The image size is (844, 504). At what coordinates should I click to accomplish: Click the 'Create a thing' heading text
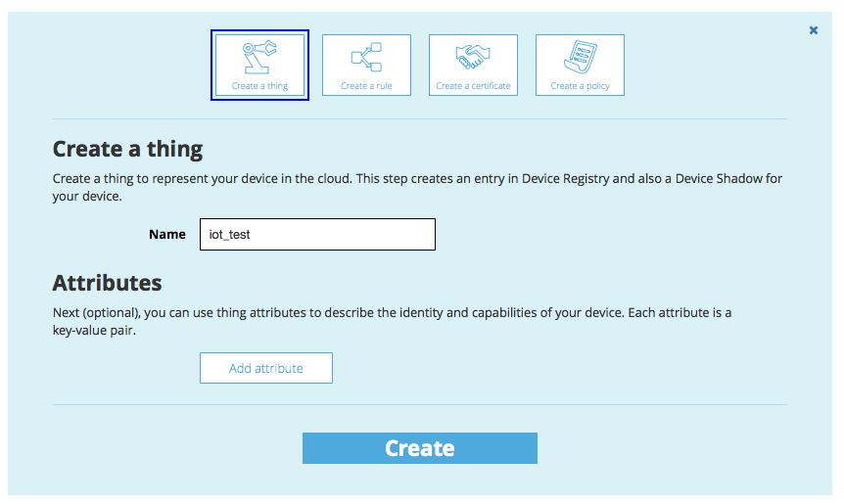click(x=127, y=149)
